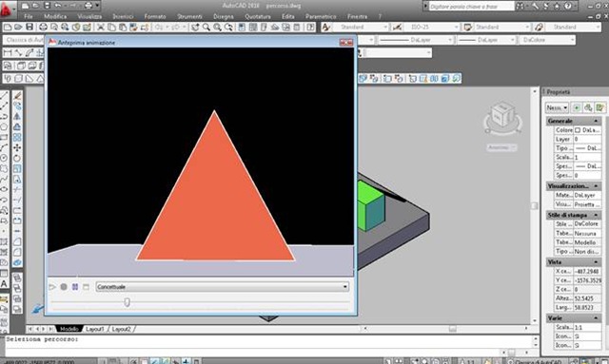Select the Multiline Text A tool
Viewport: 609px width, 364px height.
click(4, 283)
